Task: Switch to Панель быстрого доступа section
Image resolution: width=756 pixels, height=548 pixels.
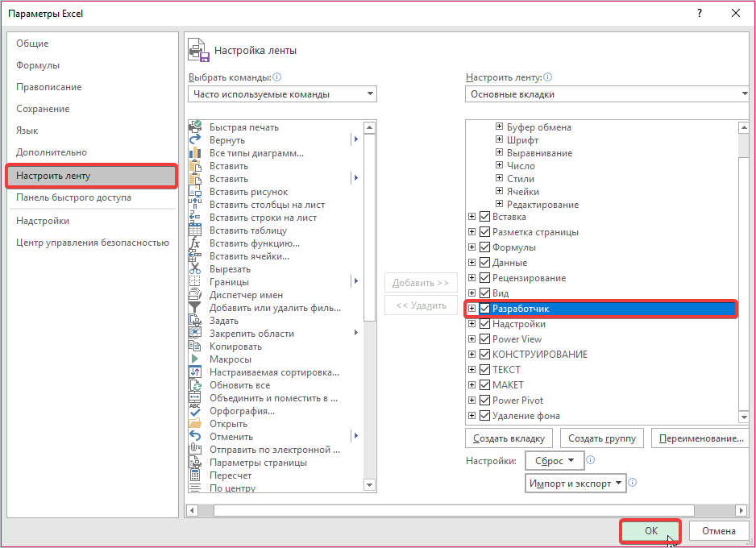Action: (73, 197)
